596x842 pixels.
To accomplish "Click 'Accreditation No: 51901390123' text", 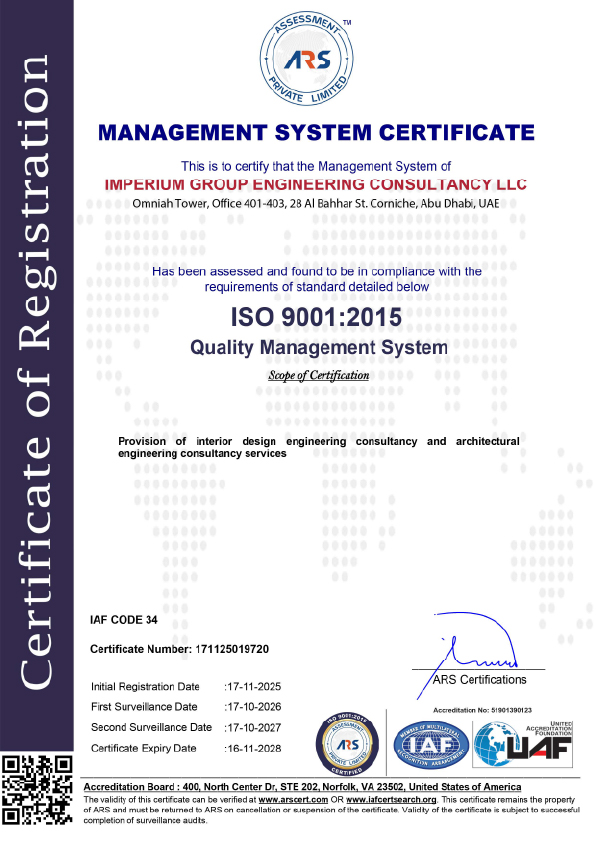I will coord(482,710).
